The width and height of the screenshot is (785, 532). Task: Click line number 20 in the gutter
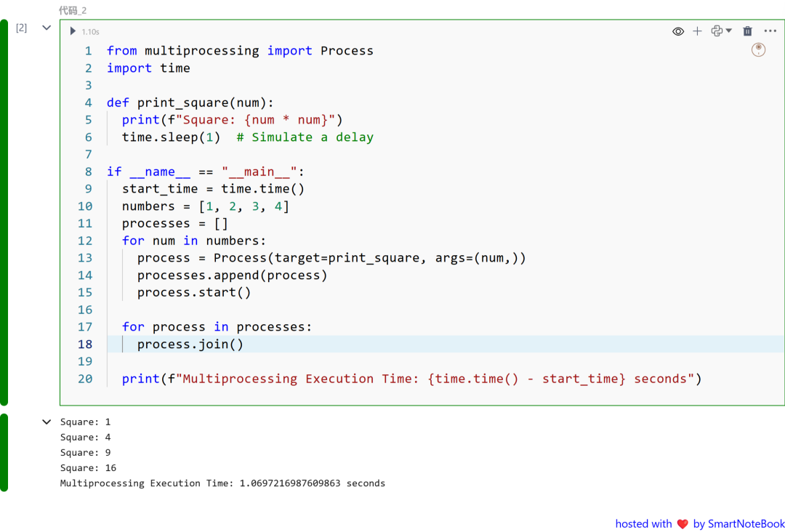click(x=84, y=379)
